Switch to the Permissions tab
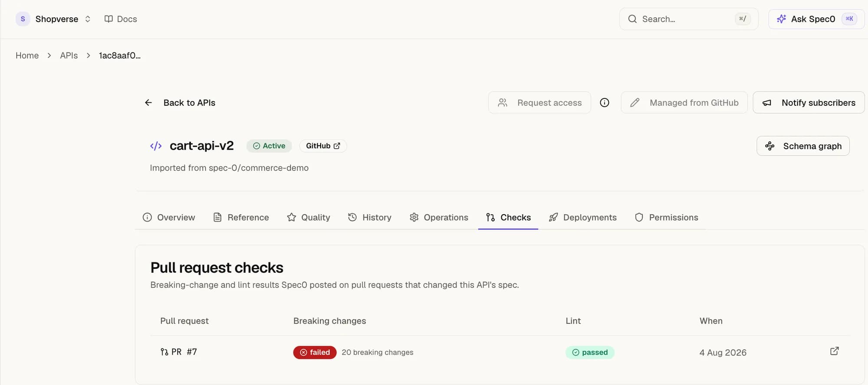The image size is (868, 385). coord(666,217)
